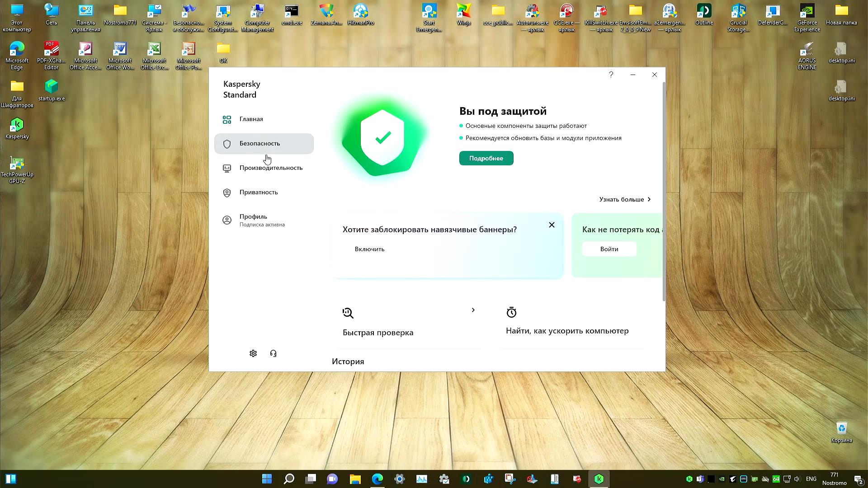
Task: Open Приватность section
Action: [258, 192]
